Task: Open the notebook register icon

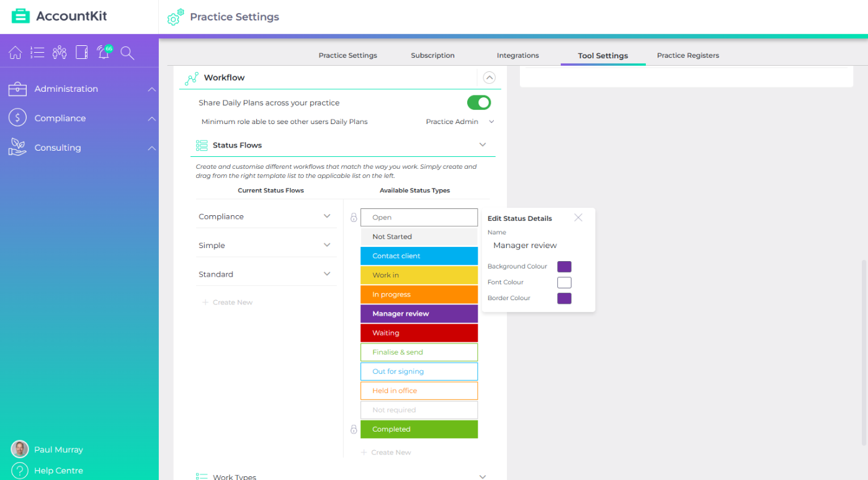Action: pos(81,53)
